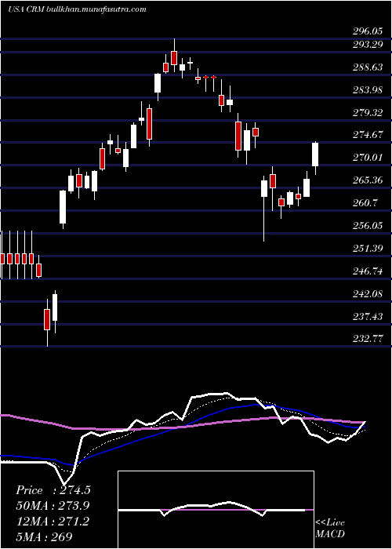The image size is (392, 549).
Task: Click the 5MA : 269 readout
Action: click(x=44, y=536)
